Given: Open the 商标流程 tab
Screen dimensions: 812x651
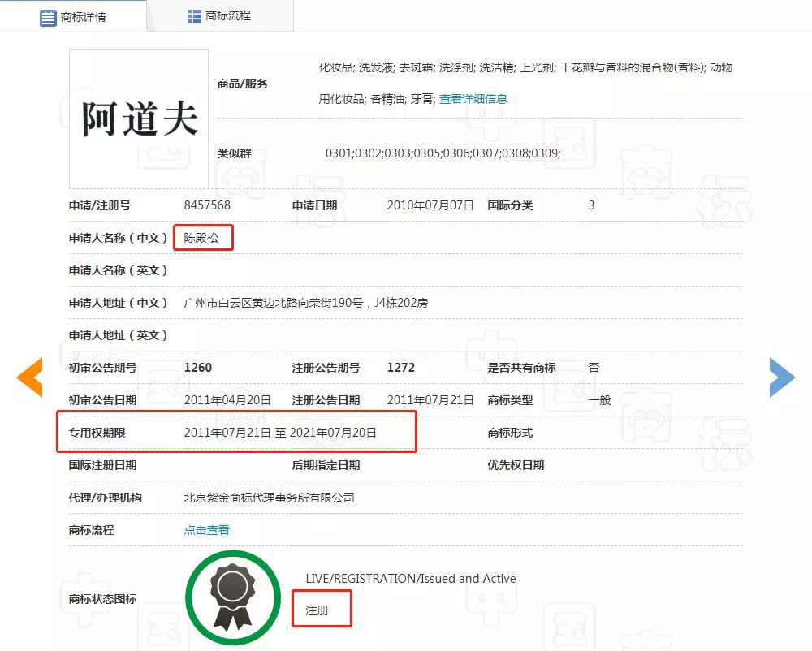Looking at the screenshot, I should click(220, 16).
